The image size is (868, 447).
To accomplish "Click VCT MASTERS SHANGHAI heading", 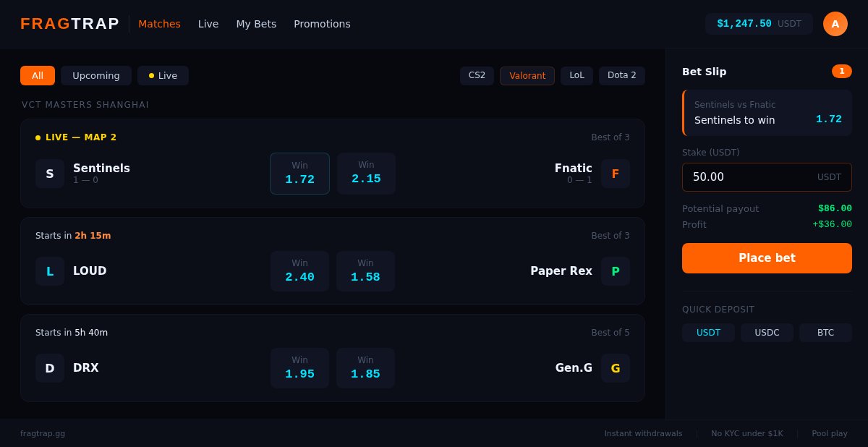I will 85,105.
